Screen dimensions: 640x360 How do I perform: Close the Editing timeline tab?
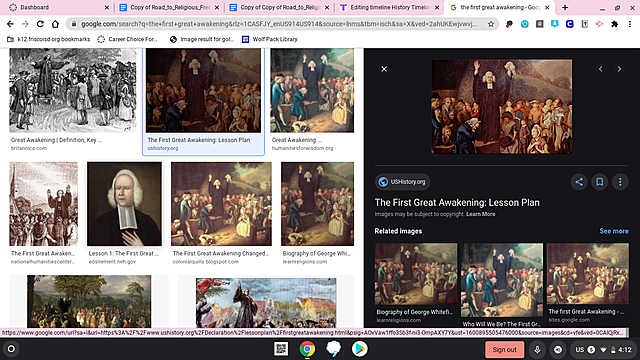[x=437, y=7]
